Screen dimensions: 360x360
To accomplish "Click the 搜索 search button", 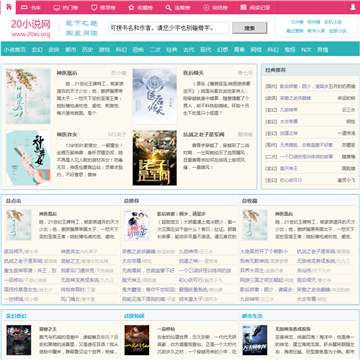I will 250,28.
